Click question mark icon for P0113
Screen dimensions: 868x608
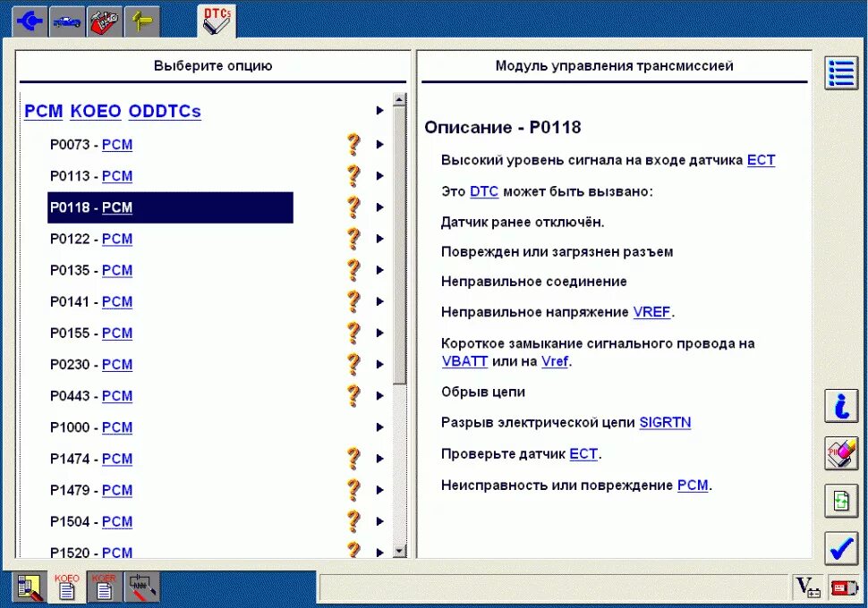pyautogui.click(x=353, y=175)
